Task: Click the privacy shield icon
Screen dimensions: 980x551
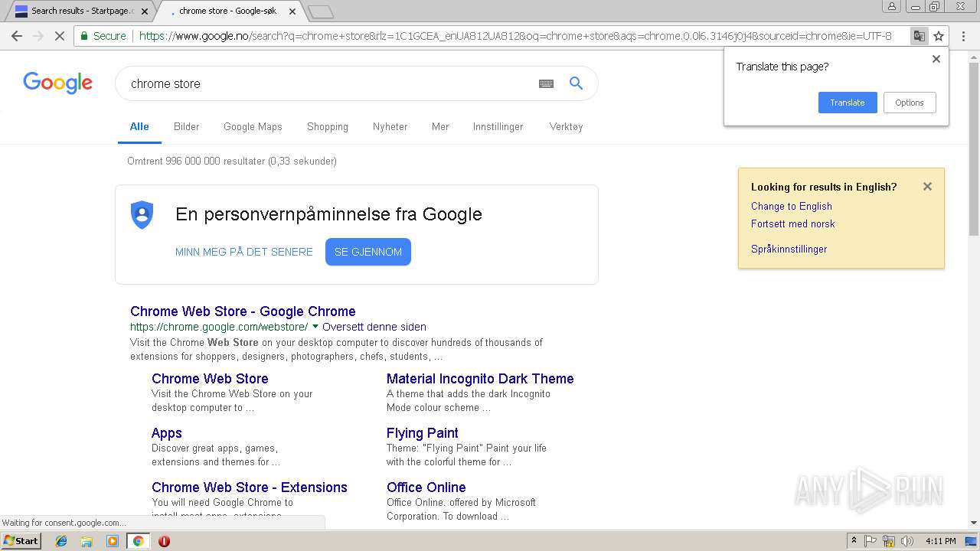Action: click(x=142, y=215)
